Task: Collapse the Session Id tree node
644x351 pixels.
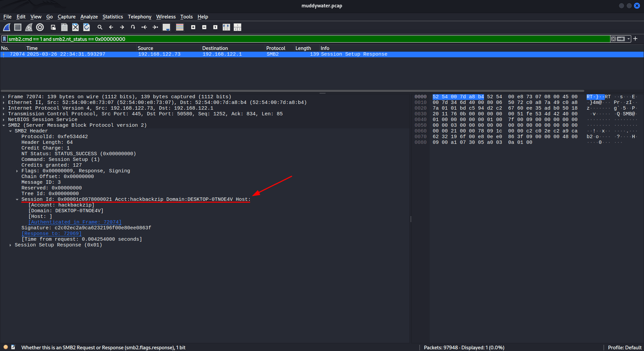Action: pos(17,199)
